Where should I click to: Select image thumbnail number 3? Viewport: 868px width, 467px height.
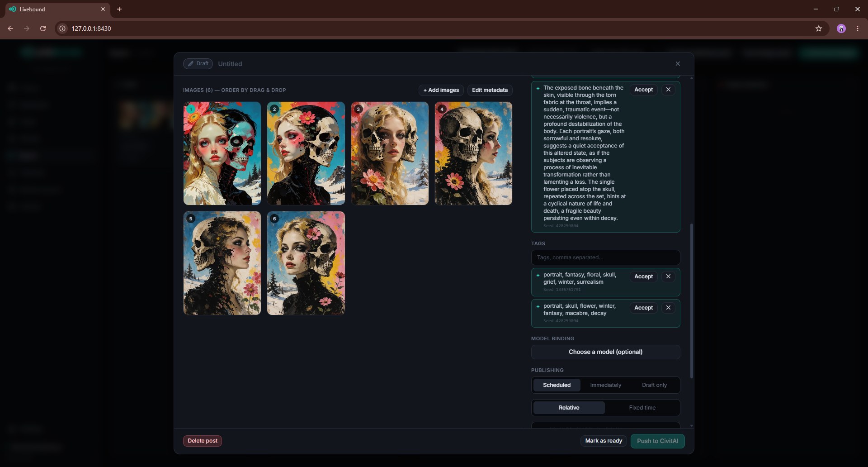click(390, 153)
